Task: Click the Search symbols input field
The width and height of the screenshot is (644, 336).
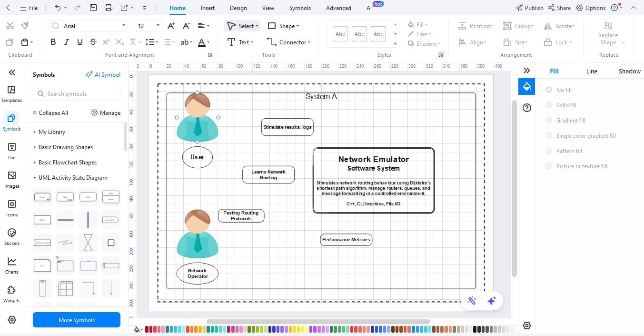Action: click(77, 93)
